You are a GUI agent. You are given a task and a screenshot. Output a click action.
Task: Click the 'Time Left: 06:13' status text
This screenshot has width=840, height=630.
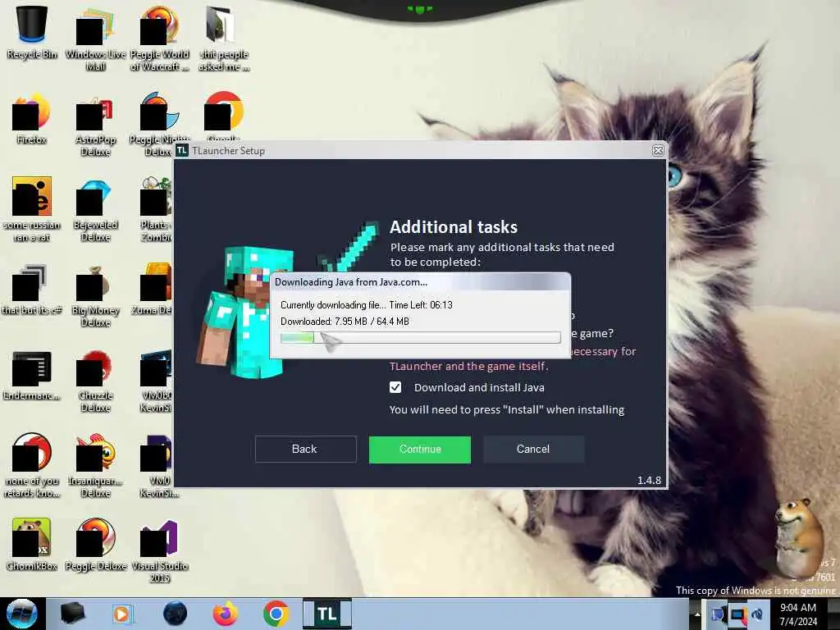[421, 305]
